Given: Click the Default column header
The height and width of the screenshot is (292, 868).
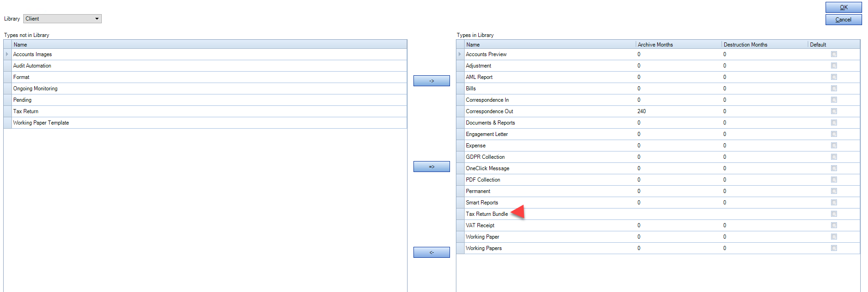Looking at the screenshot, I should point(834,44).
